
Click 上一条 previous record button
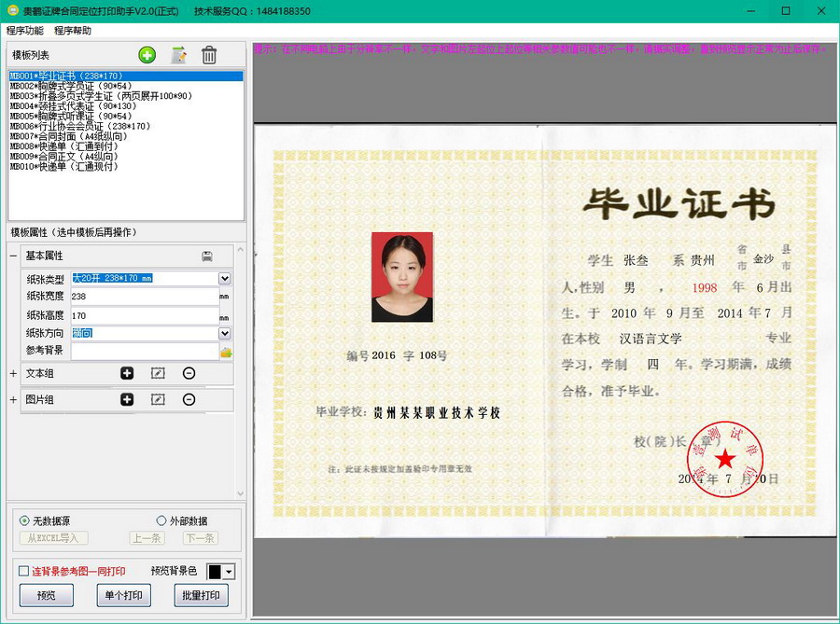(147, 538)
